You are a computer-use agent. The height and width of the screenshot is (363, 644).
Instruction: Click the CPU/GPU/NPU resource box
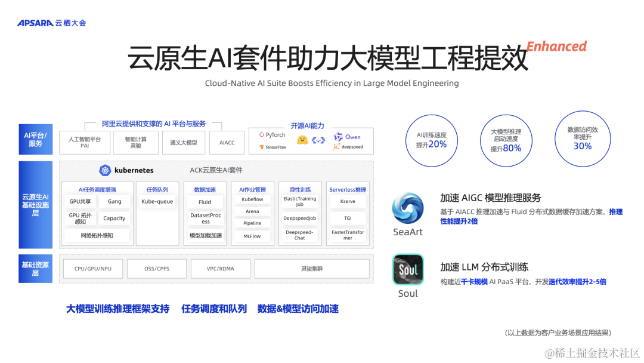93,269
